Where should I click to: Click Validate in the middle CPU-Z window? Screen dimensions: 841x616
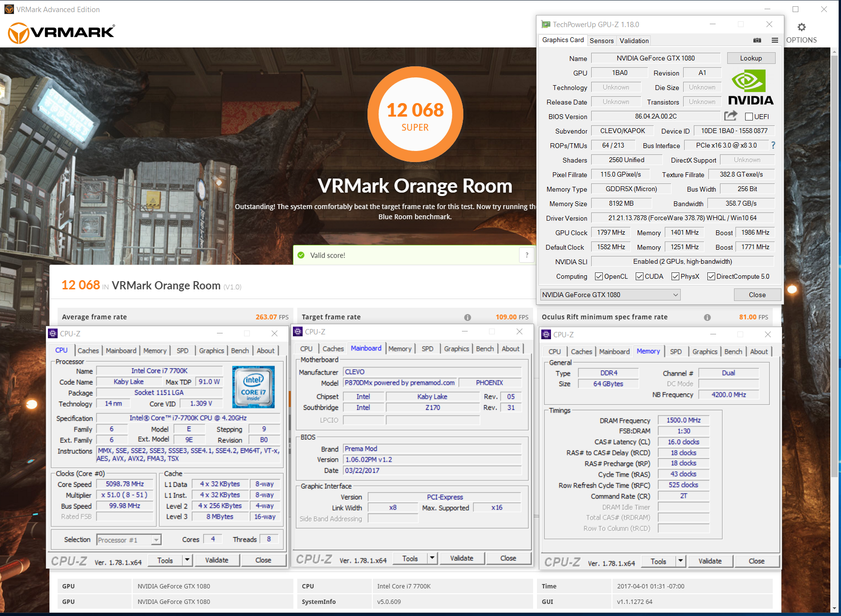(461, 558)
